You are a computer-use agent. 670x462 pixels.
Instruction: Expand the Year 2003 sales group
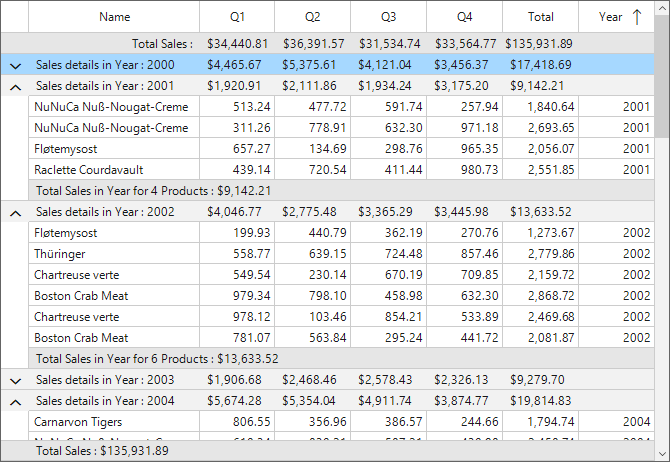click(x=15, y=380)
